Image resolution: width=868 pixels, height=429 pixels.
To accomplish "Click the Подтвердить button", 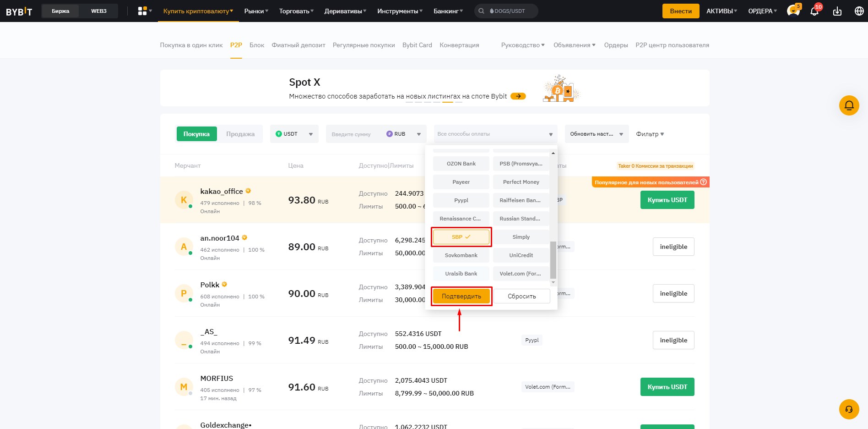I will (461, 296).
